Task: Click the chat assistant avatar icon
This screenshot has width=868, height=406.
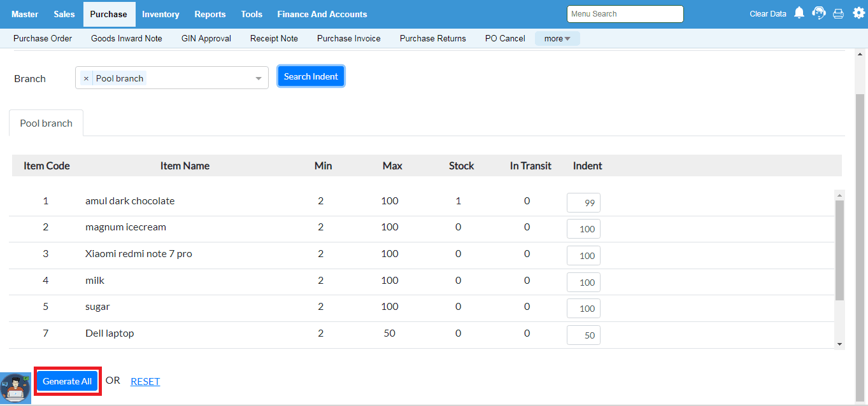Action: pos(15,388)
